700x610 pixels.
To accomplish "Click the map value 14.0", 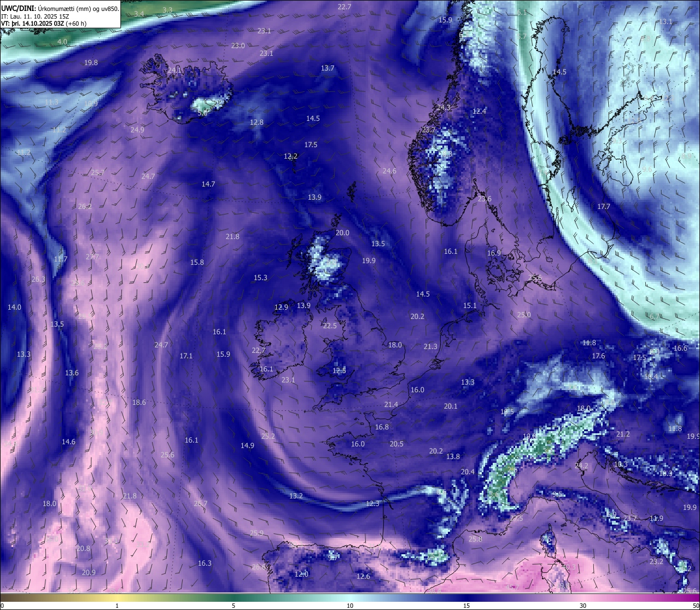I will 14,307.
